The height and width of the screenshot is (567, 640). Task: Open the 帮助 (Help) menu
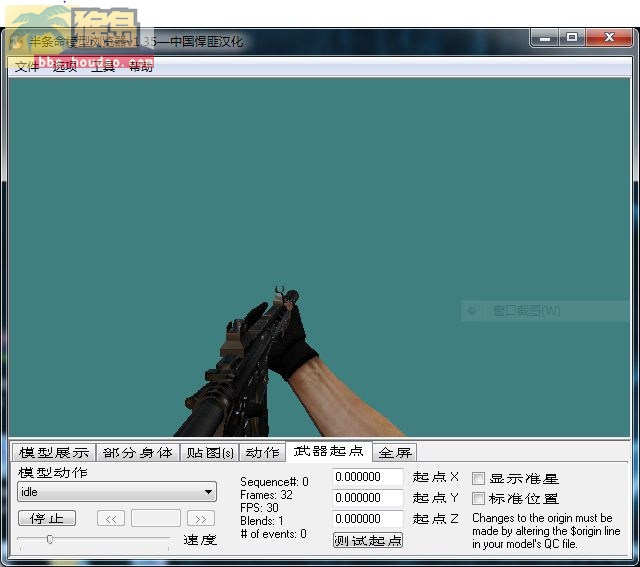[x=141, y=66]
